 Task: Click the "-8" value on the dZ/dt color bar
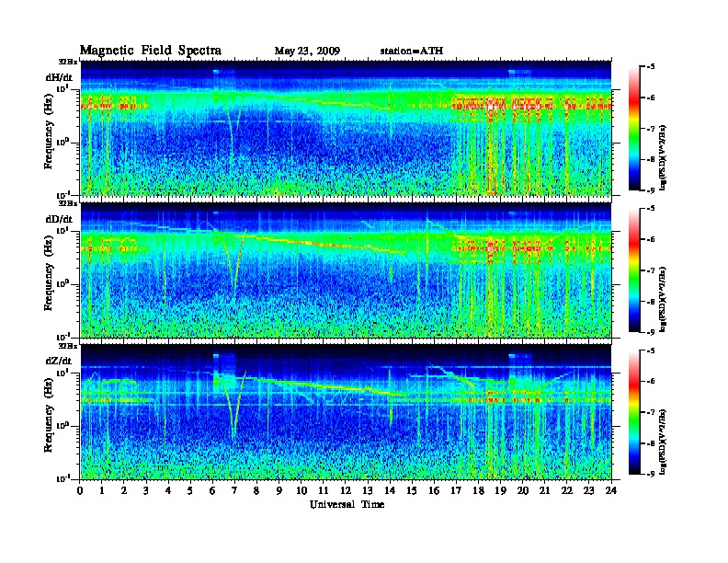pos(651,443)
